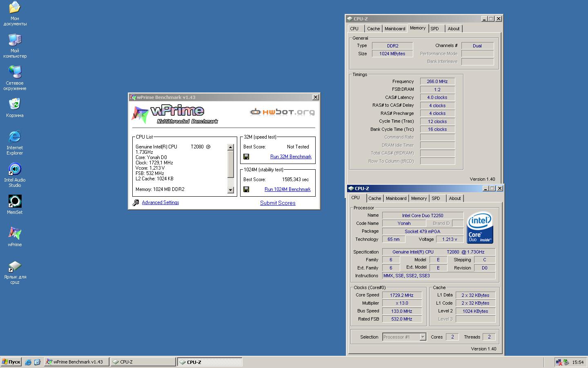Click the Channels # value Dual
Viewport: 588px width, 368px height.
click(477, 46)
